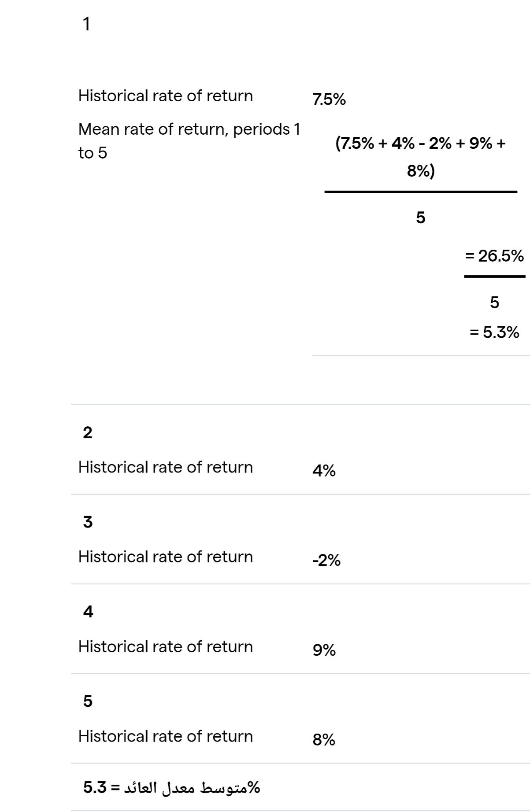This screenshot has height=812, width=530.
Task: Click 'Historical rate of return' label in period 2
Action: 166,467
